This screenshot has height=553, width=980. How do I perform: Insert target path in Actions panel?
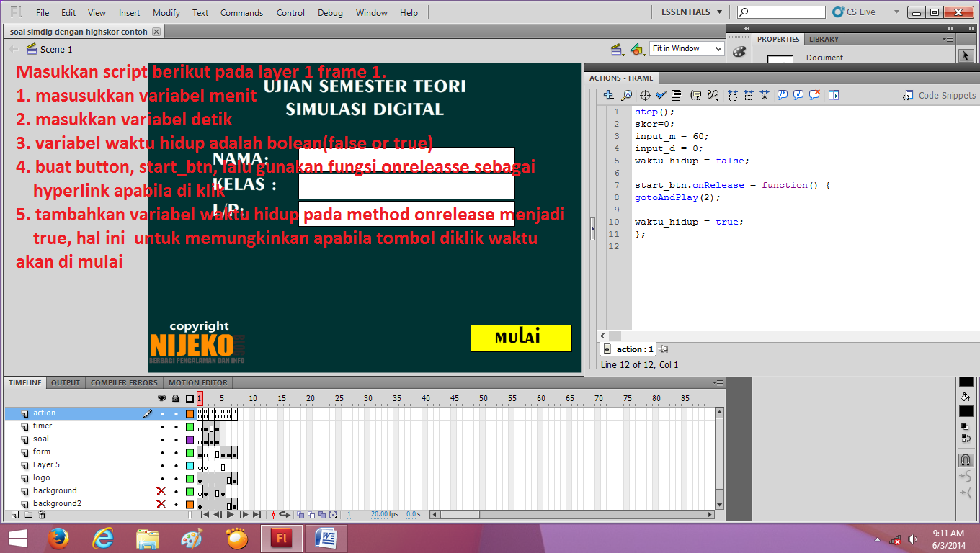coord(645,94)
